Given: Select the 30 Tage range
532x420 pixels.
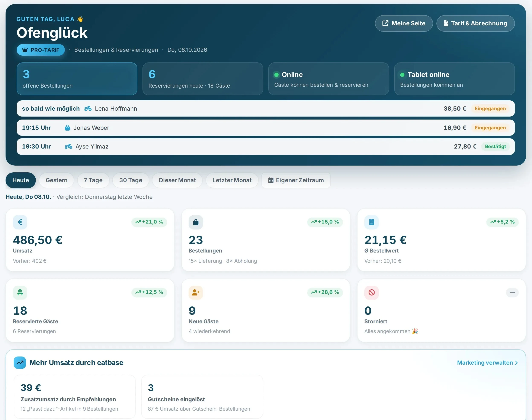Looking at the screenshot, I should (131, 180).
